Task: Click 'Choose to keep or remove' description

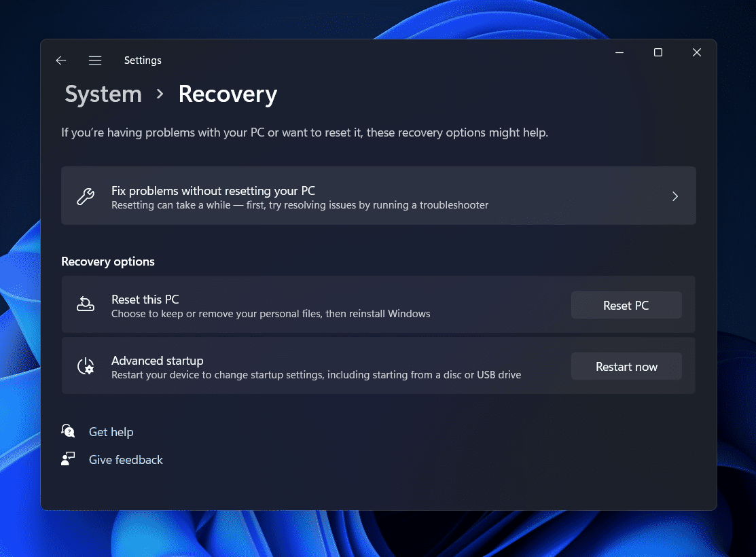Action: 270,314
